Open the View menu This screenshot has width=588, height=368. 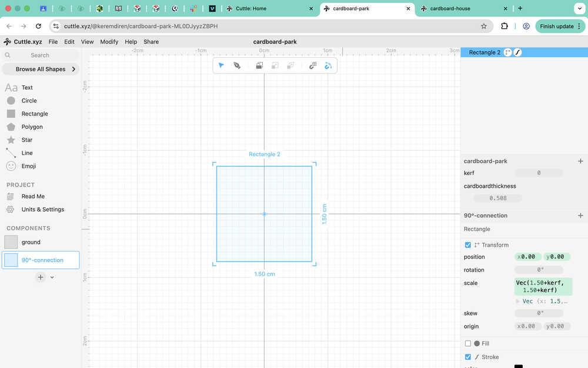point(87,42)
